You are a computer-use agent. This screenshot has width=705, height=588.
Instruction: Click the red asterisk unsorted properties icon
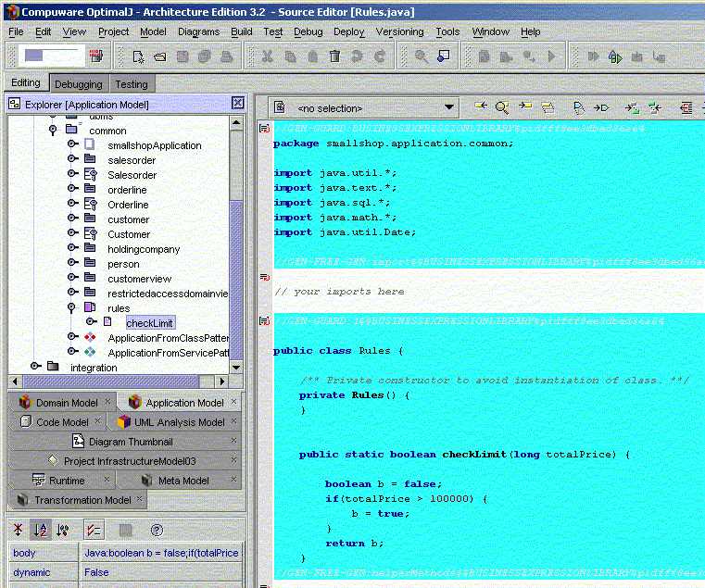18,530
